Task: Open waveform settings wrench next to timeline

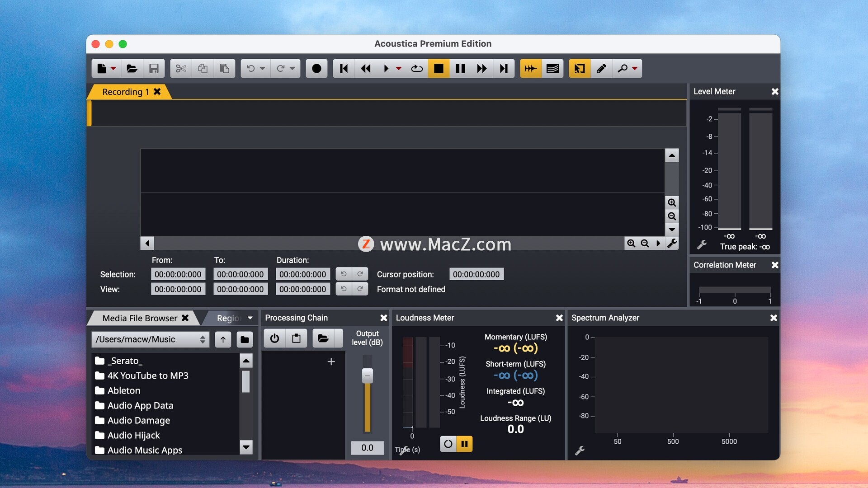Action: point(672,243)
